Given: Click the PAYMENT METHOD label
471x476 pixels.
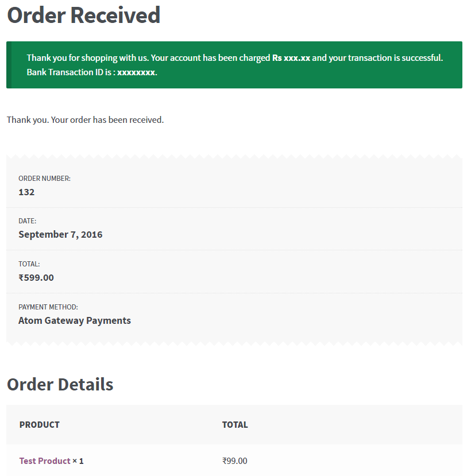Looking at the screenshot, I should click(x=48, y=307).
